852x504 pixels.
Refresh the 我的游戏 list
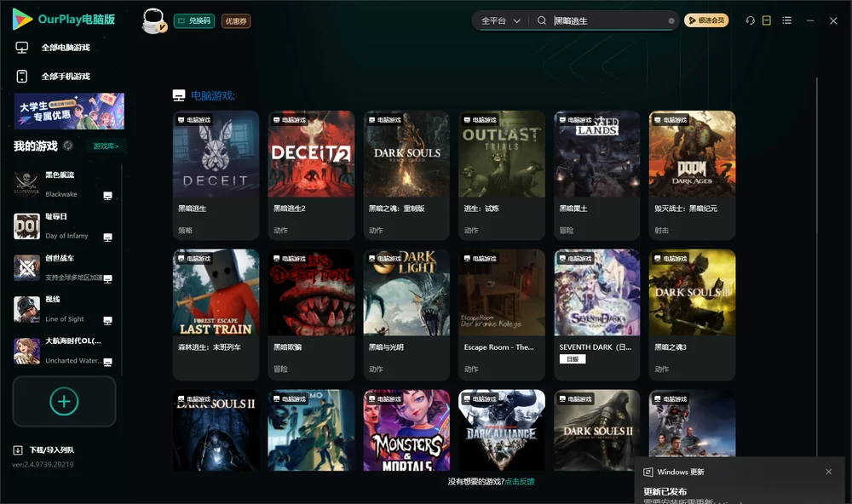(x=68, y=146)
